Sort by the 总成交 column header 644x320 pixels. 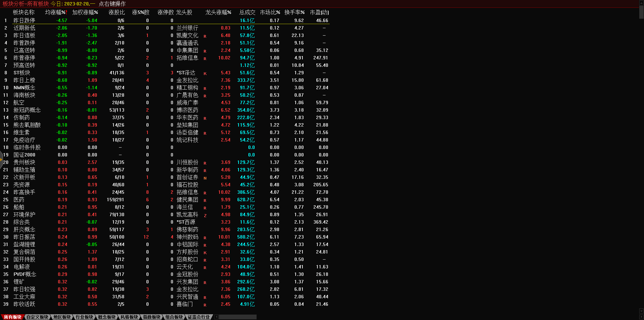point(247,12)
